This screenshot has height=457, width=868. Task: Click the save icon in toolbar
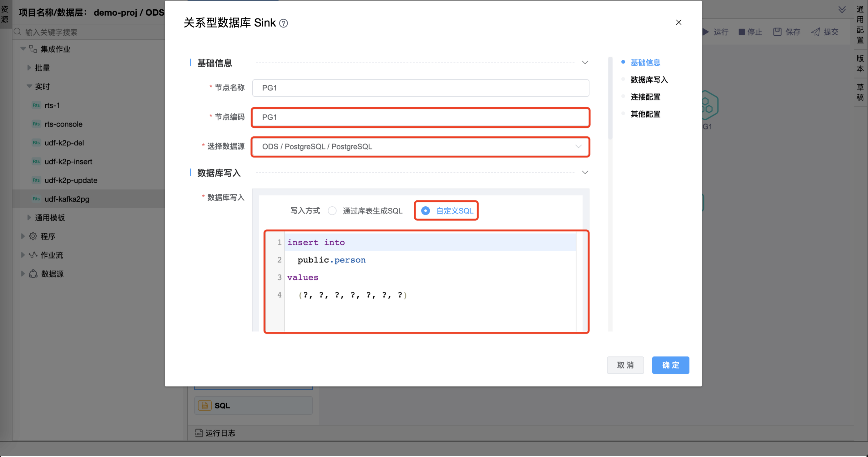(x=777, y=32)
